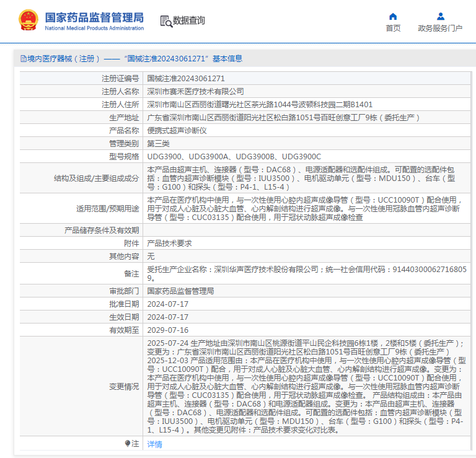This screenshot has width=476, height=458.
Task: Click the 备注 text about 深圳华声医疗
Action: tap(307, 273)
